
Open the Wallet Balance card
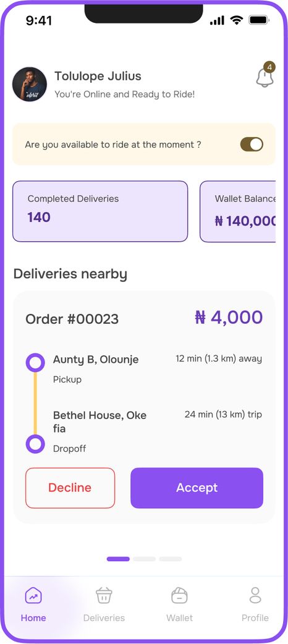click(x=237, y=211)
